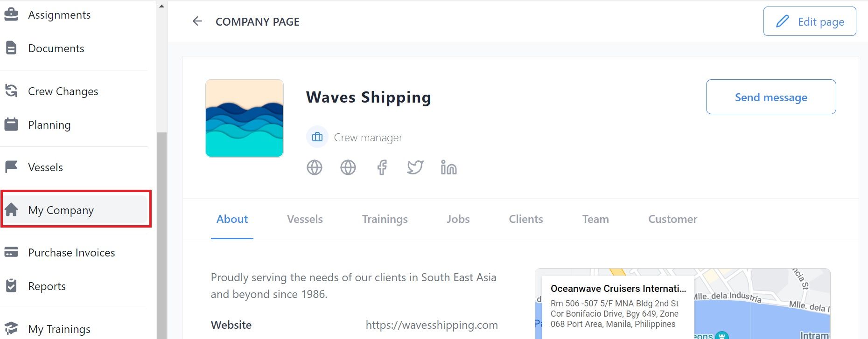Open the Jobs tab
Image resolution: width=868 pixels, height=339 pixels.
click(x=458, y=219)
